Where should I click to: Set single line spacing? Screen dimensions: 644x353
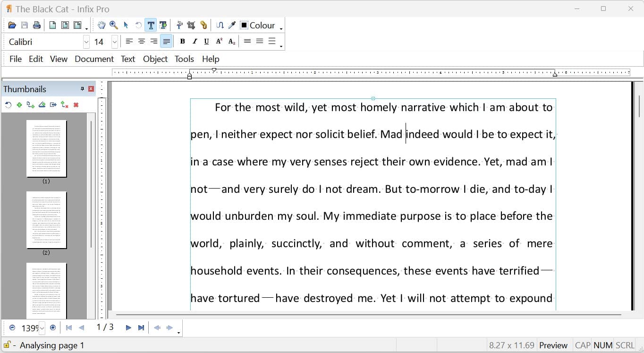coord(247,42)
